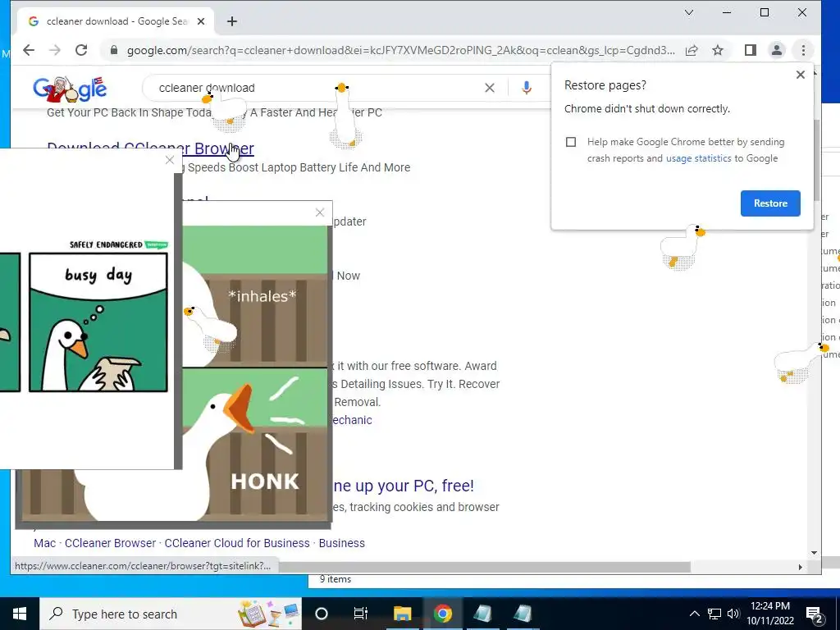Click the horizontal scrollbar right arrow
The image size is (840, 630).
point(801,567)
